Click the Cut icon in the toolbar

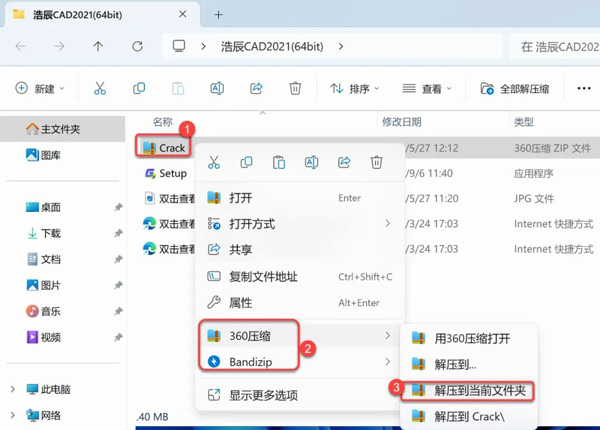[x=100, y=88]
